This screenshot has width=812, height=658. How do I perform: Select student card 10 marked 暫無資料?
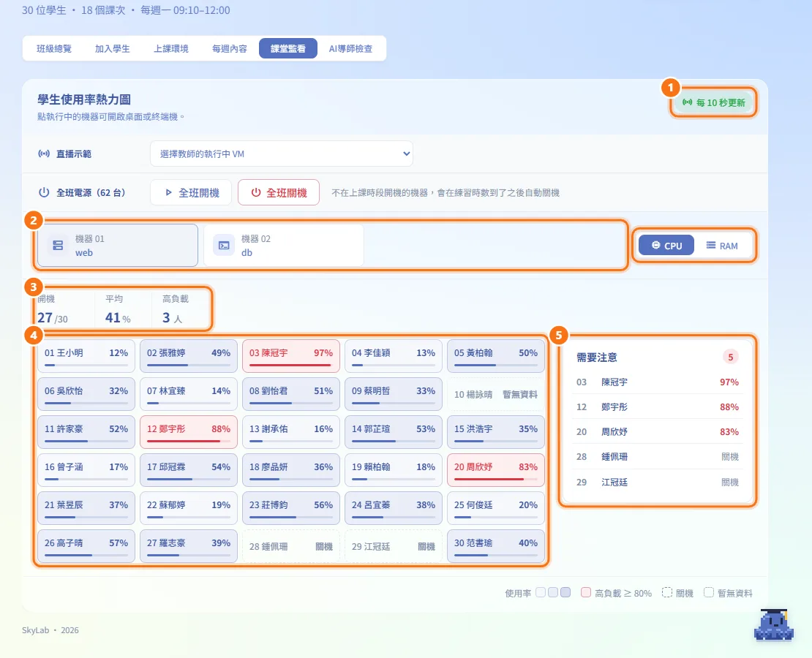[495, 395]
